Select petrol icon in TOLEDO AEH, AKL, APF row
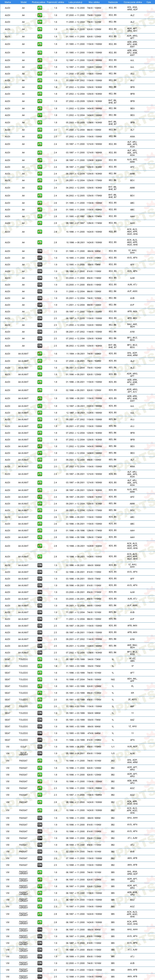This screenshot has width=155, height=980. click(40, 680)
